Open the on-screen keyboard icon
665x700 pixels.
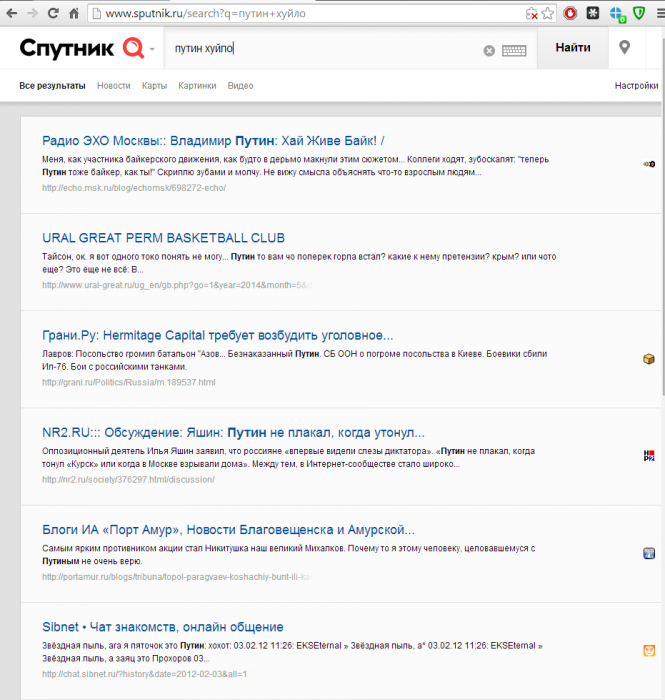pyautogui.click(x=514, y=50)
